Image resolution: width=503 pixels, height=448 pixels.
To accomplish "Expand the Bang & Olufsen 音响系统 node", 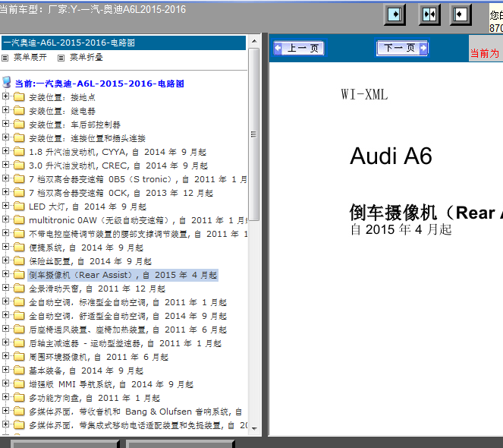I will (x=5, y=411).
